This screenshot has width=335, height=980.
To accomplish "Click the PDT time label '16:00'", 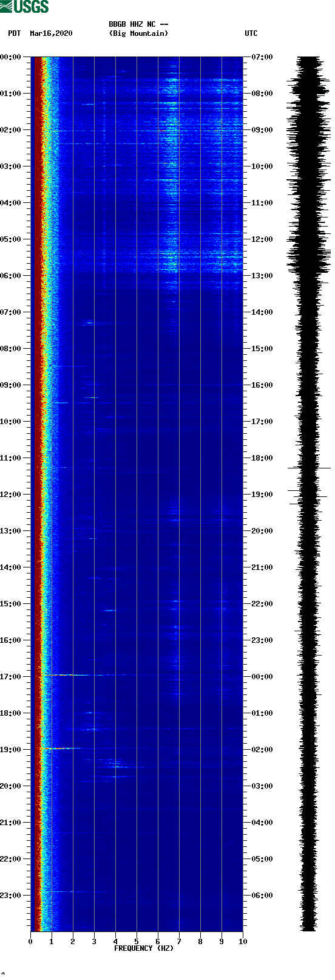I will pyautogui.click(x=11, y=640).
